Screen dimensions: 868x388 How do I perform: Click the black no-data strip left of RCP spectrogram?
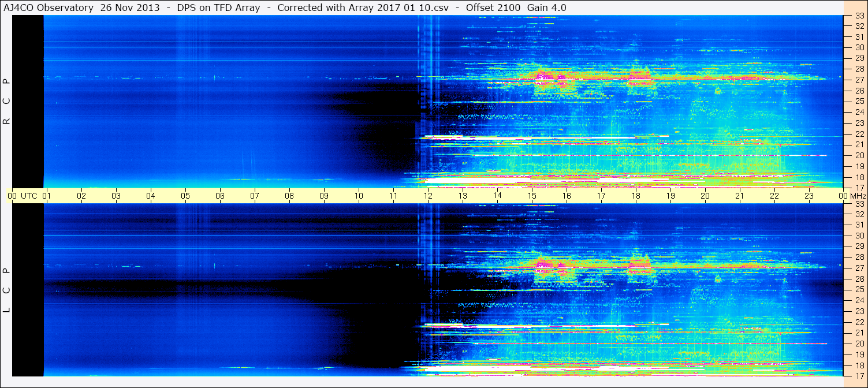28,101
